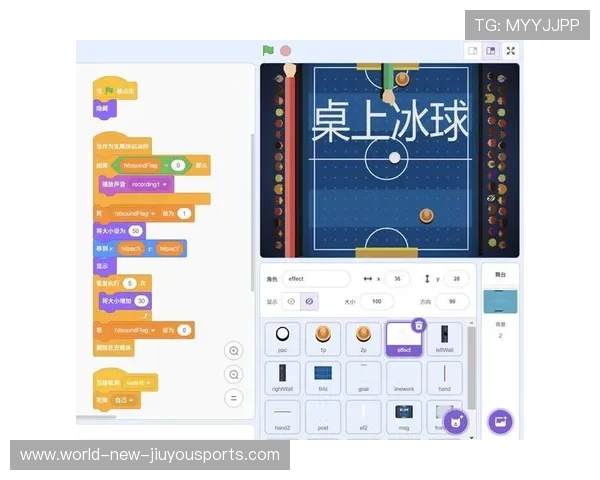The width and height of the screenshot is (600, 480).
Task: Edit the sprite direction field showing 90
Action: point(452,302)
